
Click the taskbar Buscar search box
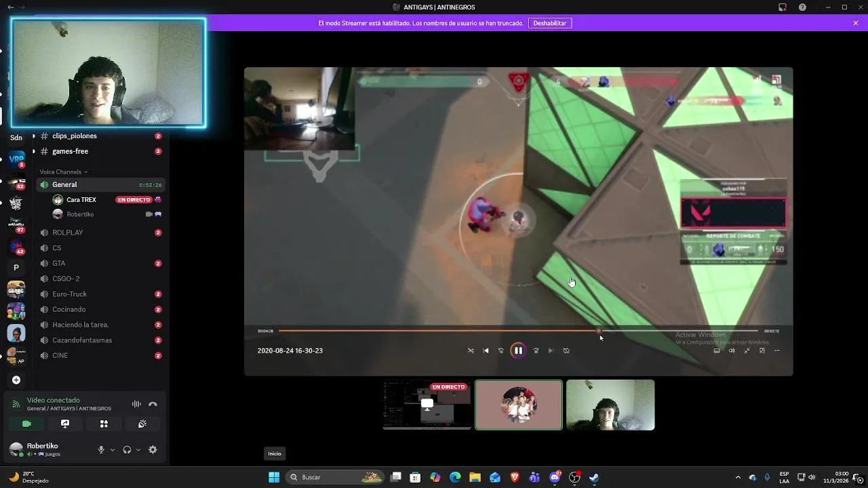click(335, 477)
